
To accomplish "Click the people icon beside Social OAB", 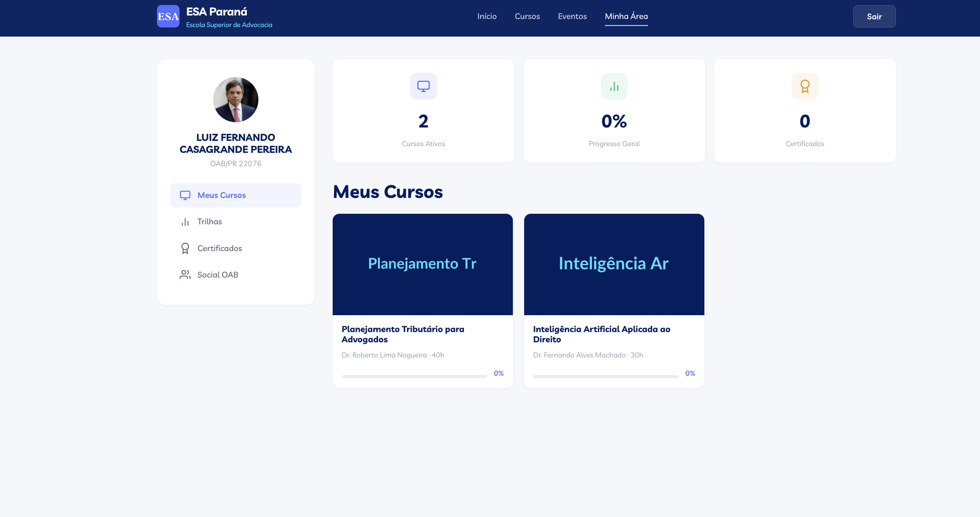I will click(185, 275).
